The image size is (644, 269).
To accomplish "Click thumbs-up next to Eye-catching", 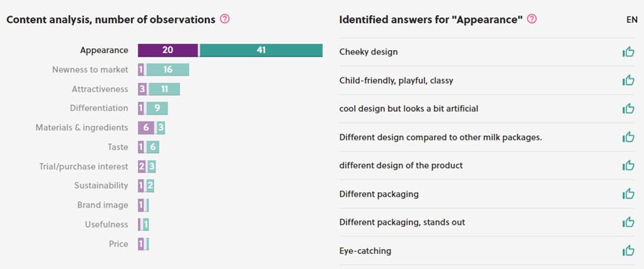I will pos(628,250).
